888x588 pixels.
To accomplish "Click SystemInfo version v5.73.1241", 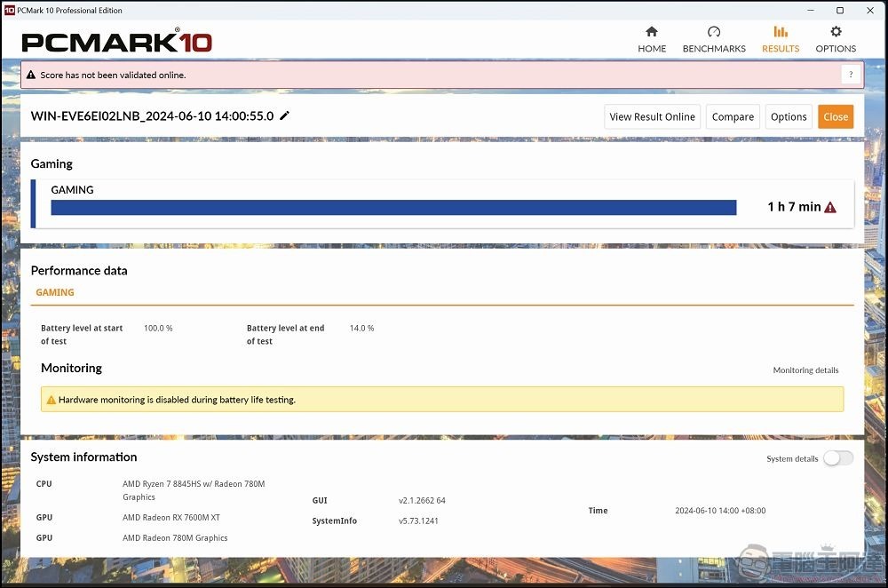I will click(x=418, y=521).
